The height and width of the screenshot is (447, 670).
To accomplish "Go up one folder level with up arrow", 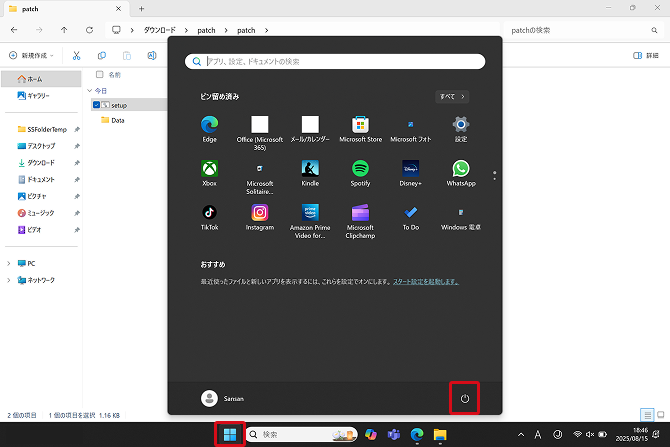I will click(64, 30).
